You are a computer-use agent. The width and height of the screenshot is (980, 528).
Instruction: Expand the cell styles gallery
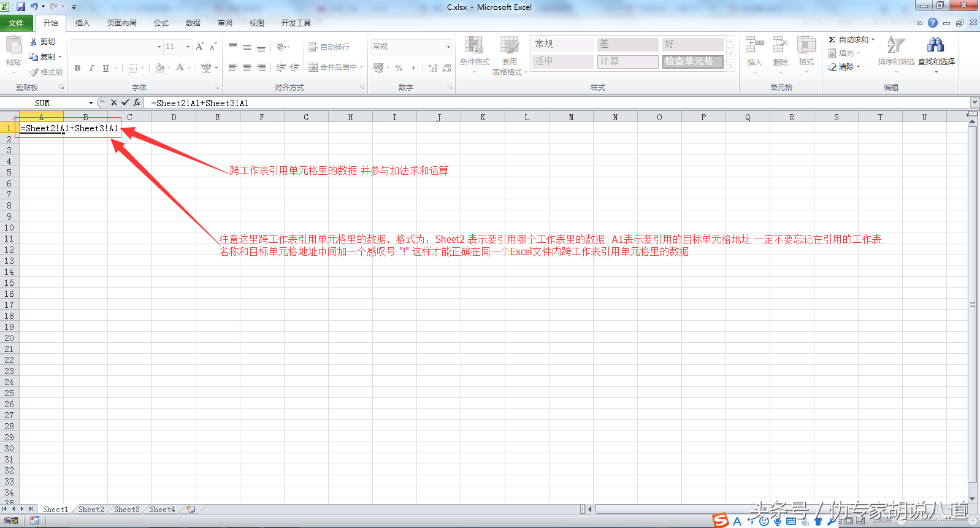click(730, 66)
